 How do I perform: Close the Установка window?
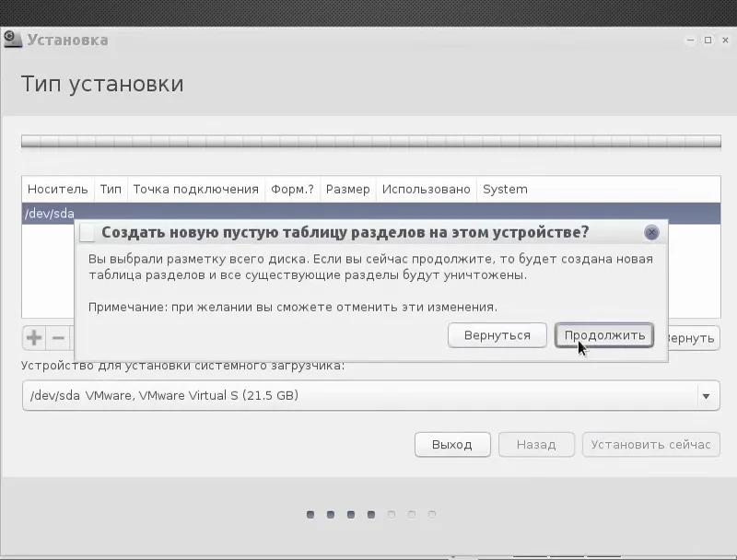pos(725,41)
